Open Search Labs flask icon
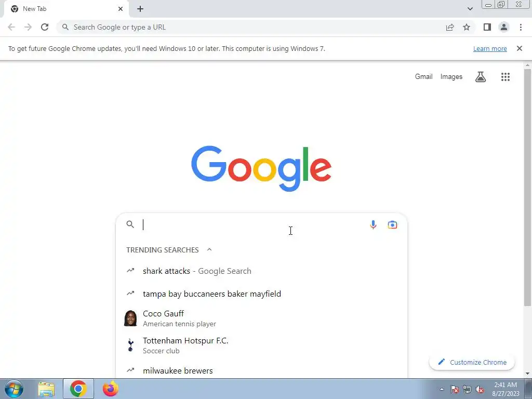 point(481,77)
